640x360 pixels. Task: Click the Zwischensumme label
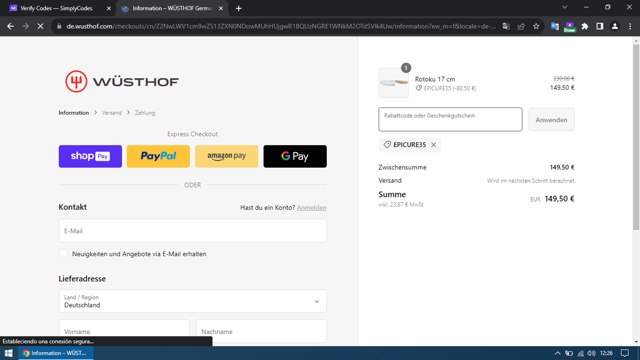(402, 167)
